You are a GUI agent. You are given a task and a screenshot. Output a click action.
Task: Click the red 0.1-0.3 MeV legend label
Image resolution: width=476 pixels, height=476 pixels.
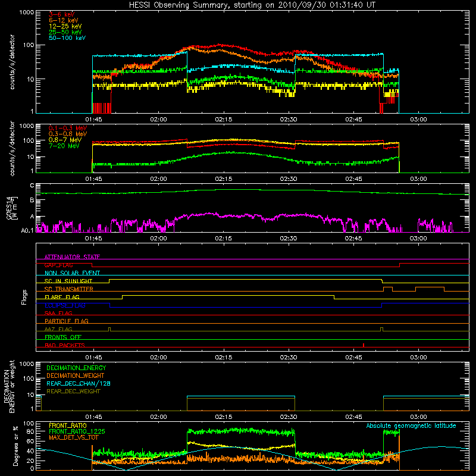coord(68,128)
